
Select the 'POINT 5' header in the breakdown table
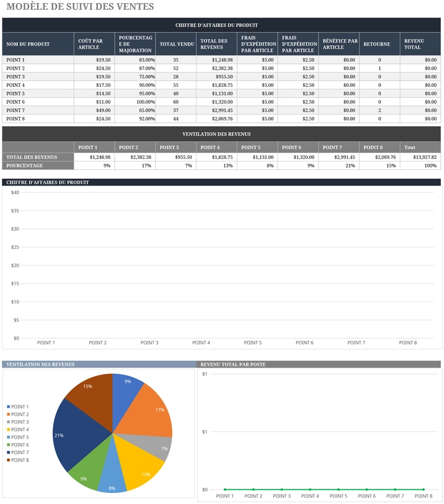(x=257, y=147)
